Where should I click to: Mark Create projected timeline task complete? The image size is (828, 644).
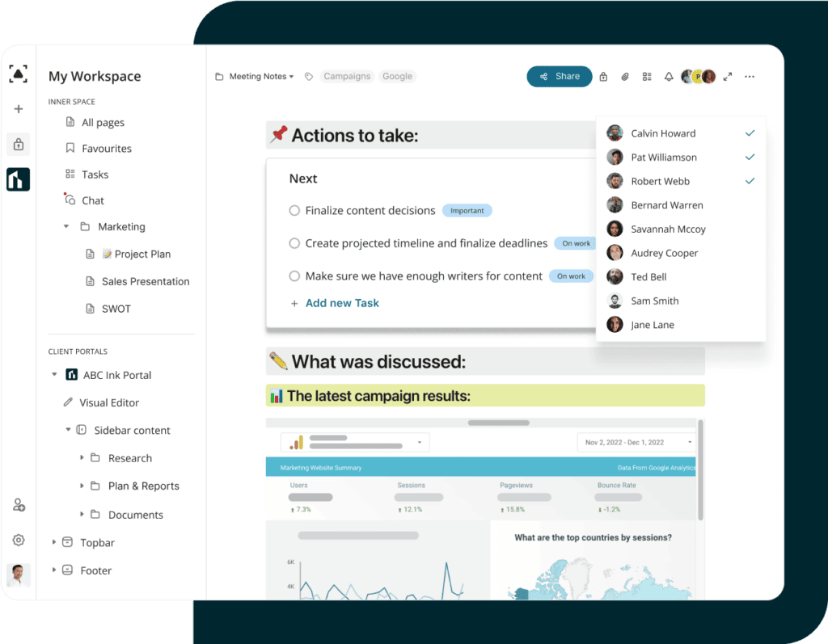294,243
